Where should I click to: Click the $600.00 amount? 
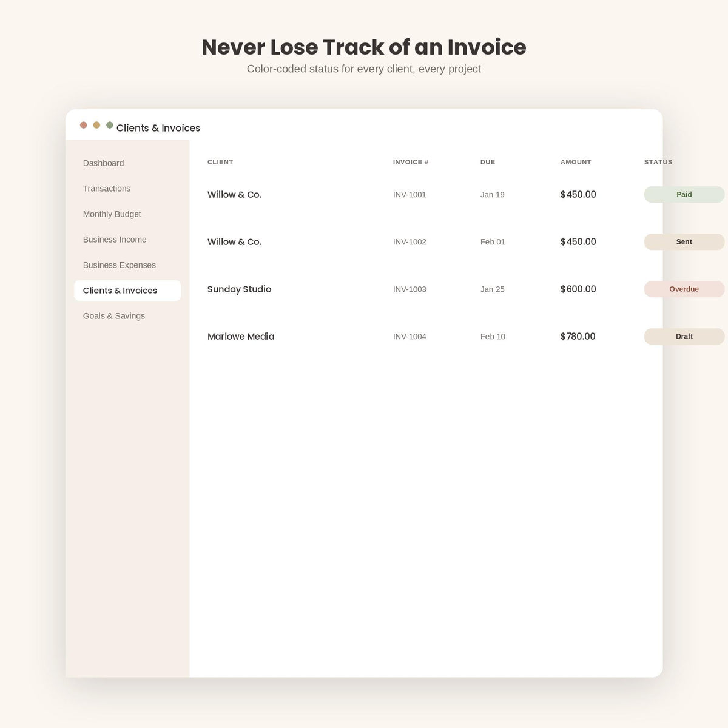point(578,289)
